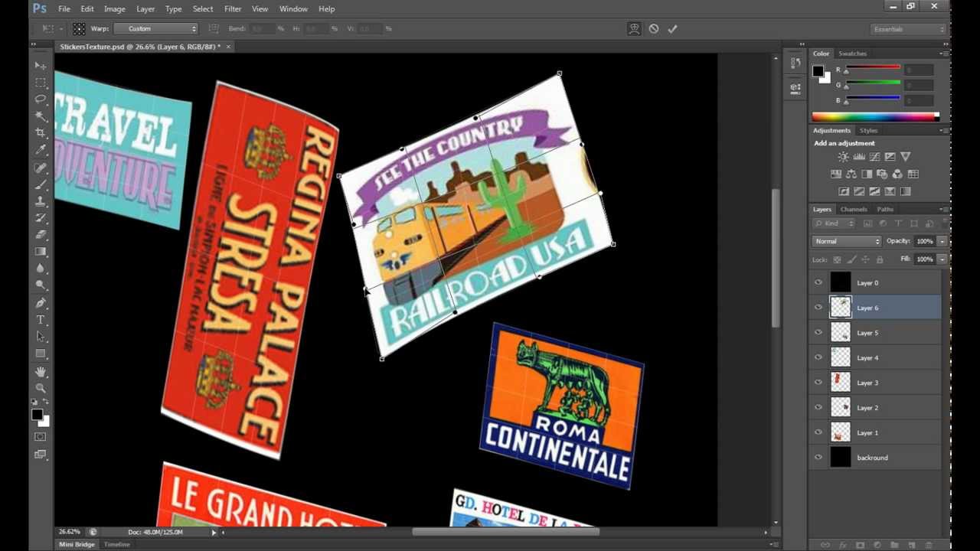Open the Layer menu
The image size is (980, 551).
pos(145,8)
